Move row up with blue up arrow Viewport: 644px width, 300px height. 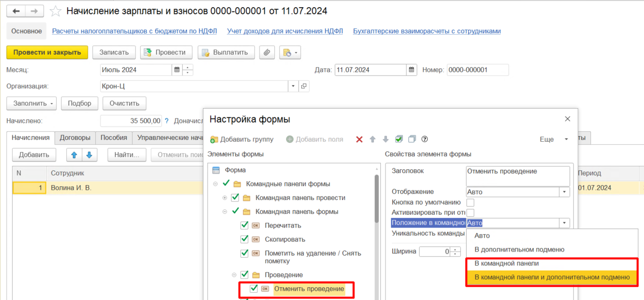click(74, 155)
